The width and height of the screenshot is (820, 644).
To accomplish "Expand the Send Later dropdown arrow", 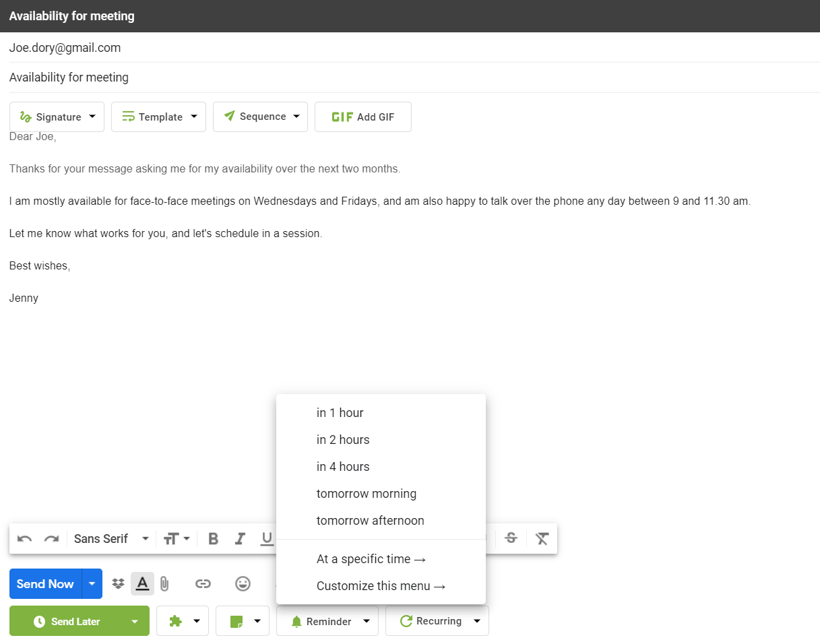I will point(135,621).
